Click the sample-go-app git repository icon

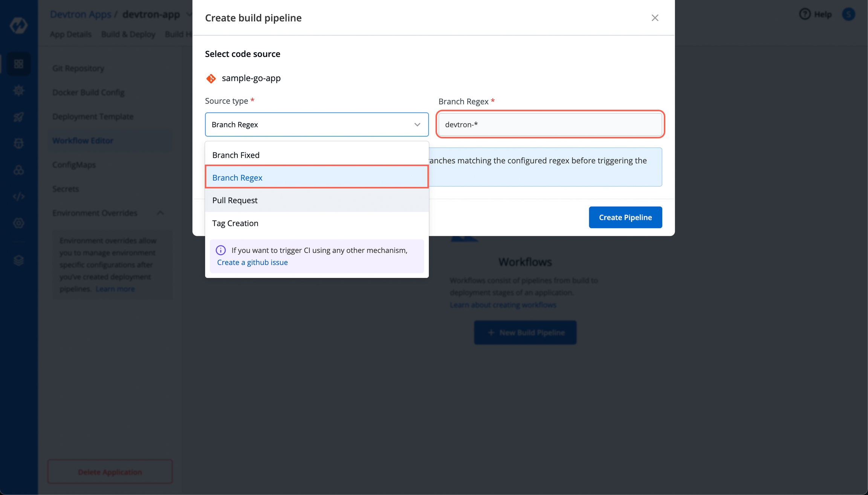point(211,78)
